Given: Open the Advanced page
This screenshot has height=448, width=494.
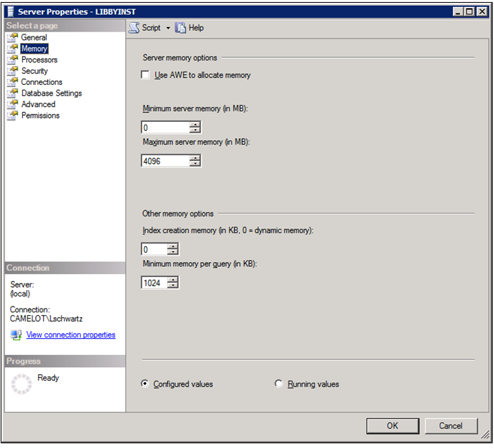Looking at the screenshot, I should point(38,104).
